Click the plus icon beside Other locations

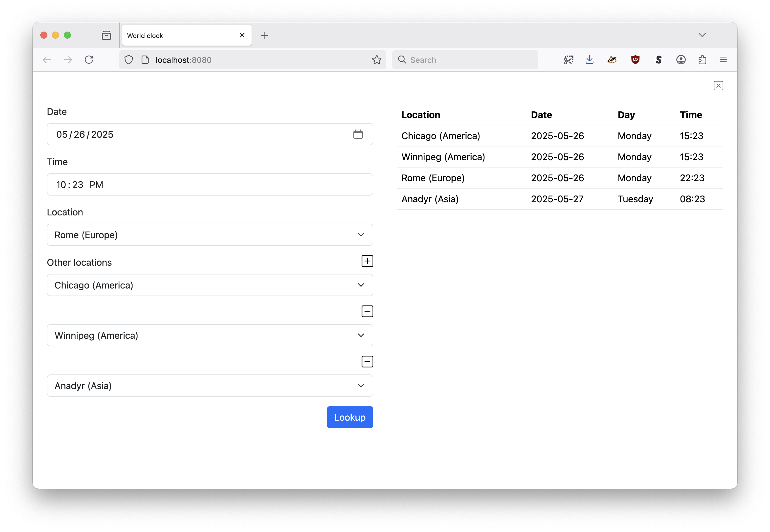pos(367,261)
